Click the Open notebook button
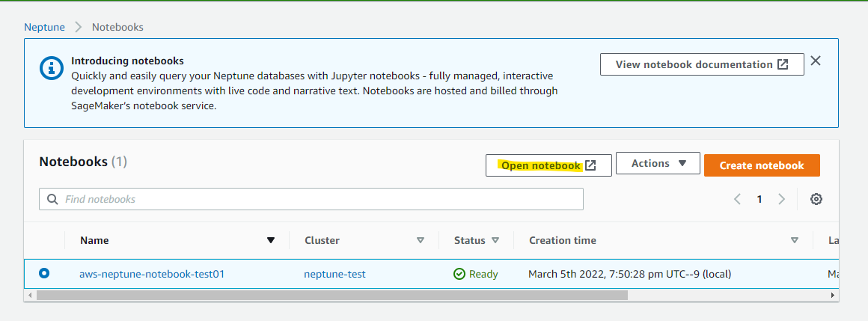This screenshot has width=868, height=321. [x=548, y=165]
